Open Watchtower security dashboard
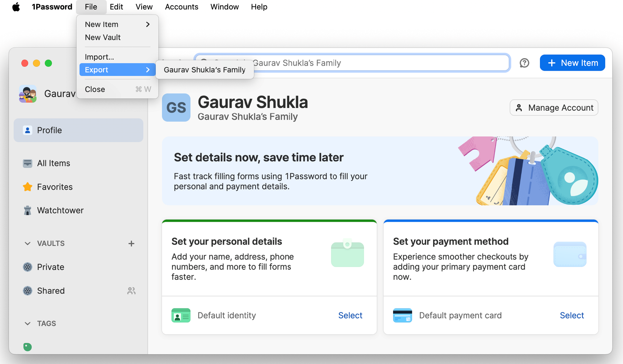The width and height of the screenshot is (623, 364). 60,210
